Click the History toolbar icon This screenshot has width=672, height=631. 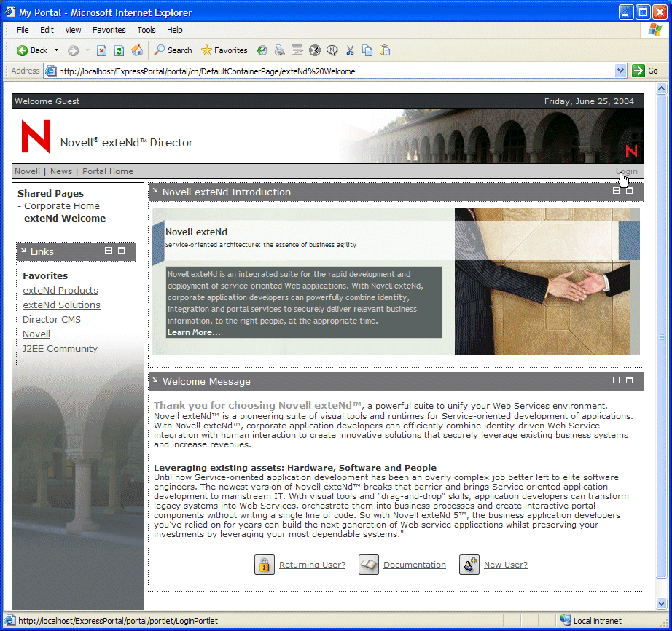tap(262, 50)
